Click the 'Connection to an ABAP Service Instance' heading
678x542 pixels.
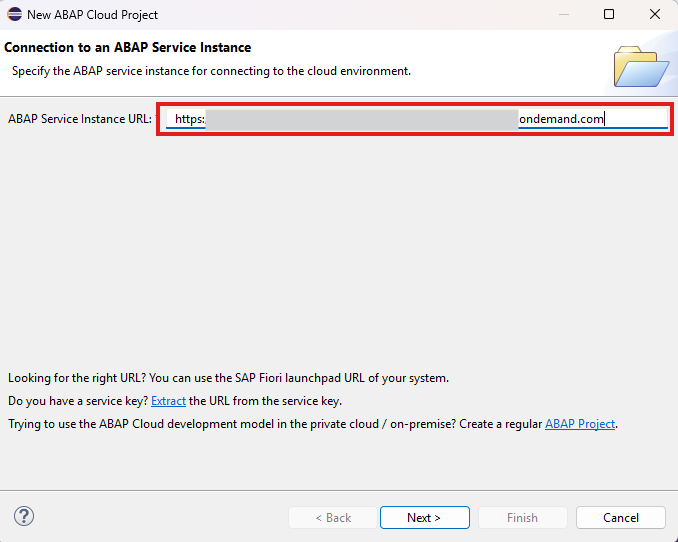tap(128, 47)
